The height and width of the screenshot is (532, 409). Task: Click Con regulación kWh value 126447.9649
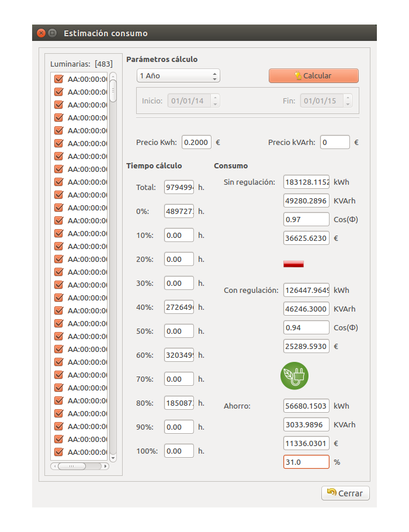pos(306,291)
